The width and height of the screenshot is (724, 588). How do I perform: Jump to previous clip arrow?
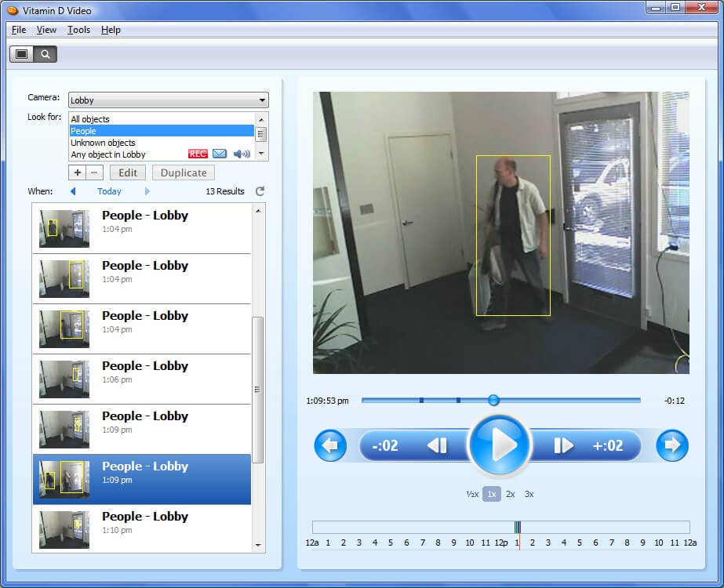[330, 446]
